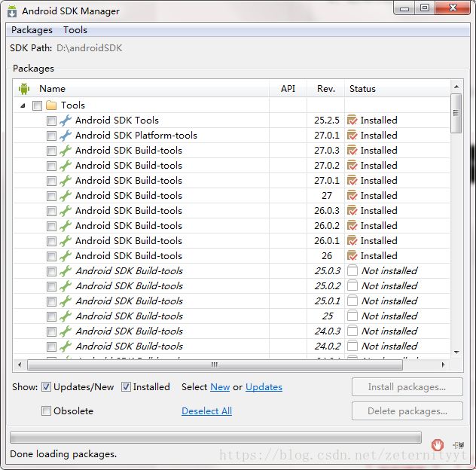Click installed status icon for rev 25.2.5
The height and width of the screenshot is (470, 476).
click(352, 121)
